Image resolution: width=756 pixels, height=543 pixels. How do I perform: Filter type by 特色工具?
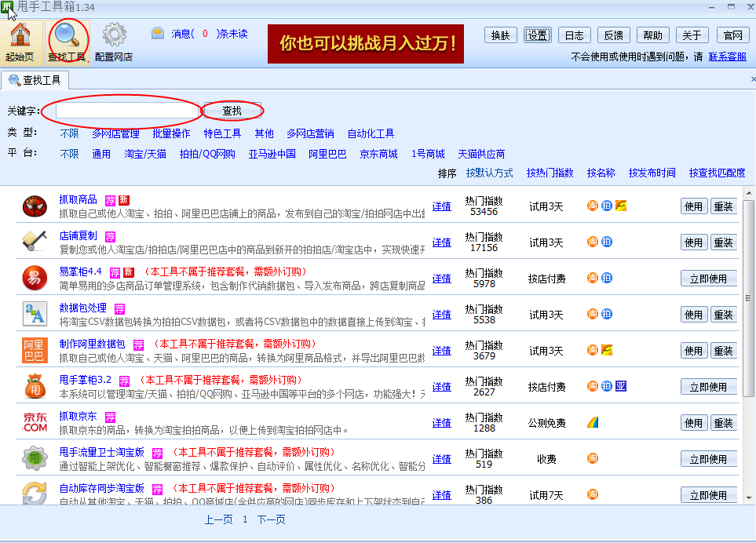[222, 133]
